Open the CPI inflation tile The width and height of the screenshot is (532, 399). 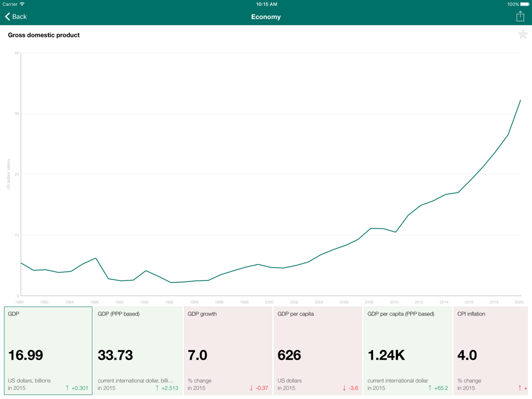[491, 351]
